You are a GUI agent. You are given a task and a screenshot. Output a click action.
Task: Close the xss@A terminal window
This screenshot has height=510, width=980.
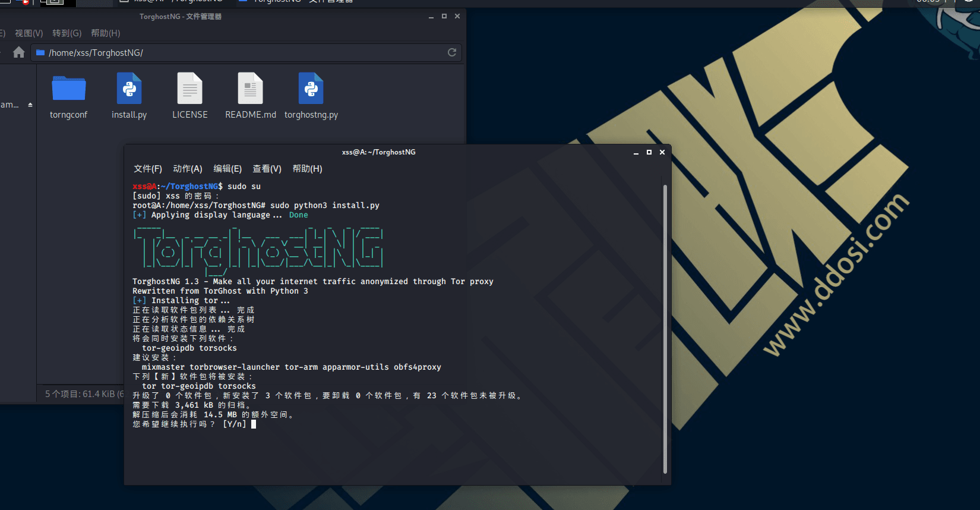pyautogui.click(x=662, y=152)
